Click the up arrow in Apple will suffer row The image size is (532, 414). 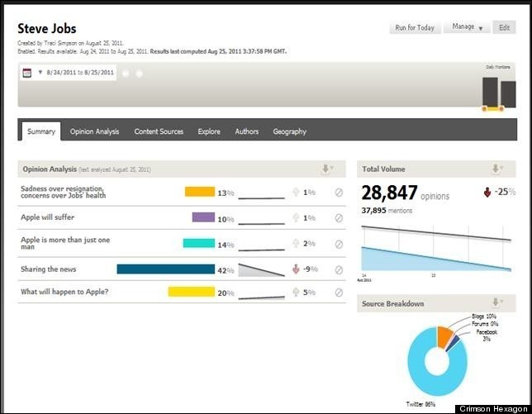click(296, 217)
